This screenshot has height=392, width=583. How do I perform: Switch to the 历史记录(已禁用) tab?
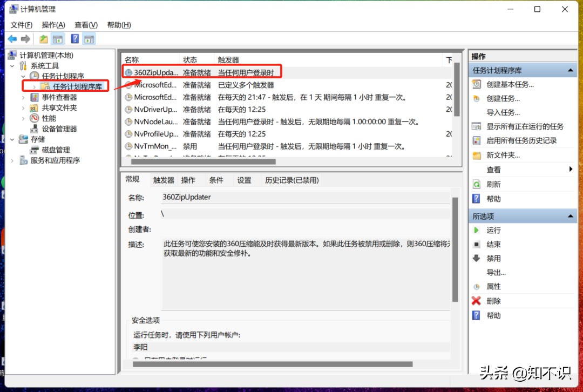tap(292, 180)
